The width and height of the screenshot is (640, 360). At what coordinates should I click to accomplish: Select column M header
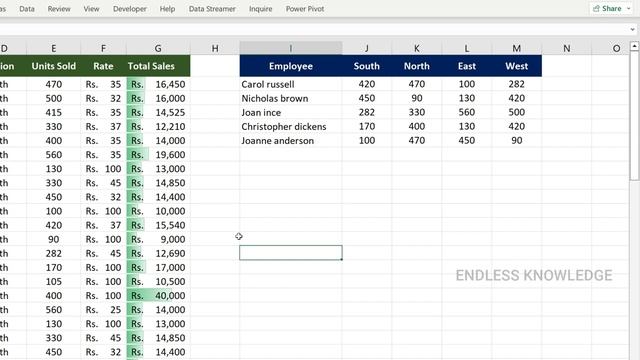pyautogui.click(x=517, y=49)
